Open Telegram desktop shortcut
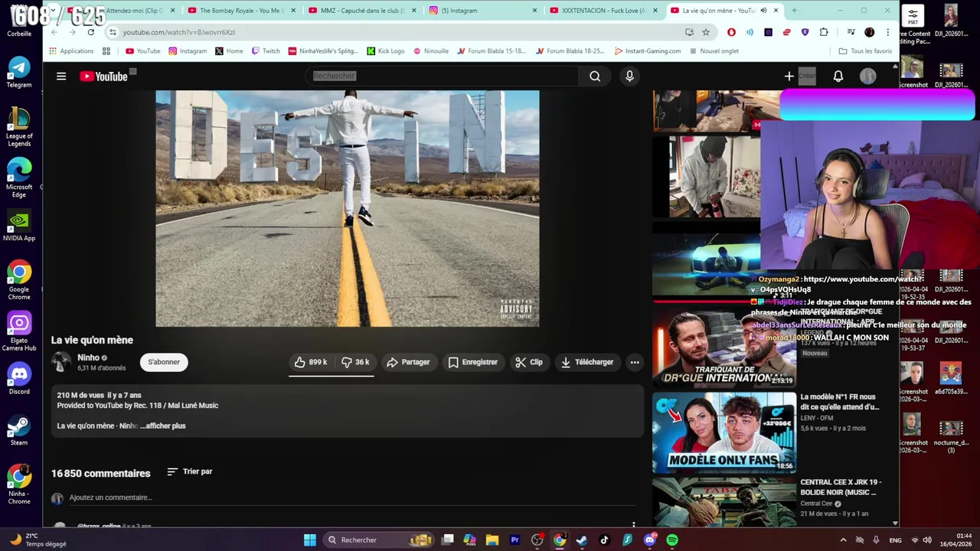Viewport: 980px width, 551px height. [x=19, y=73]
